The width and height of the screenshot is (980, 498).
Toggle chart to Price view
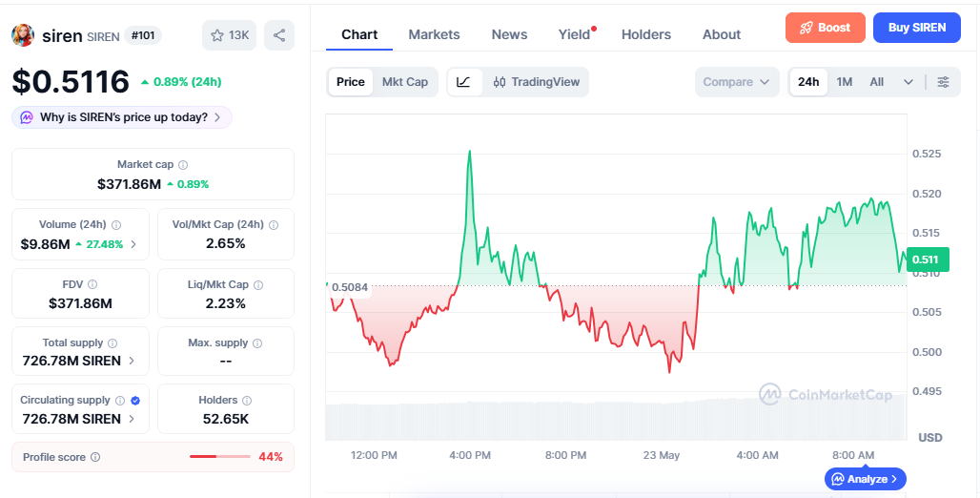point(351,82)
